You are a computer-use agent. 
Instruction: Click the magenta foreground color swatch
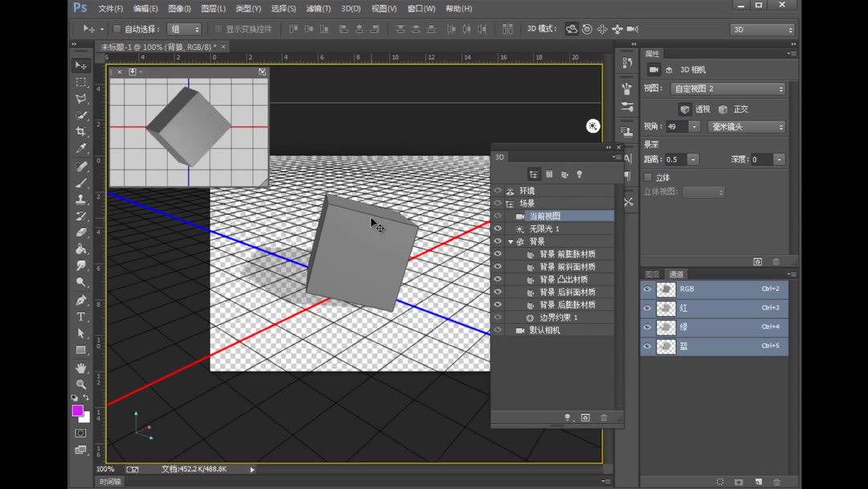point(77,410)
